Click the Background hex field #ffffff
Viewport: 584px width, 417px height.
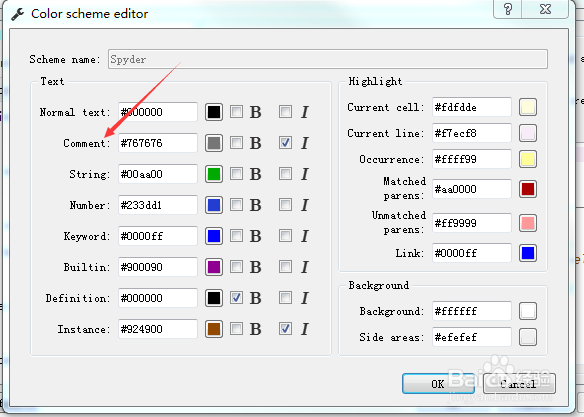click(472, 311)
